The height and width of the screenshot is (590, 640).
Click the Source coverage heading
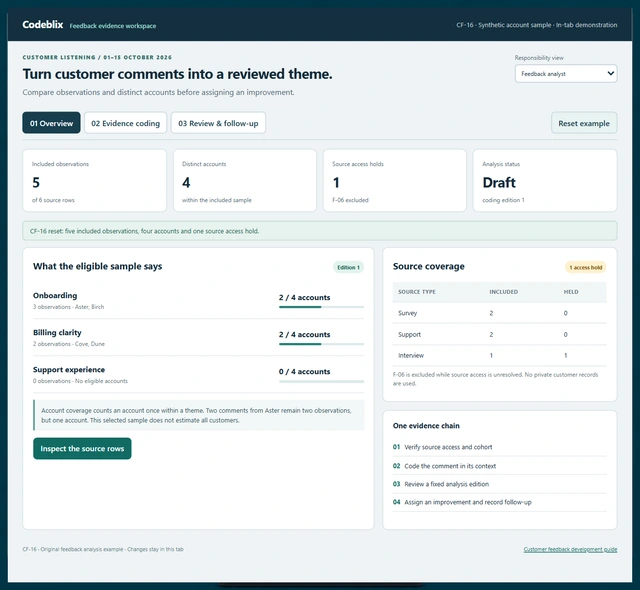(429, 266)
